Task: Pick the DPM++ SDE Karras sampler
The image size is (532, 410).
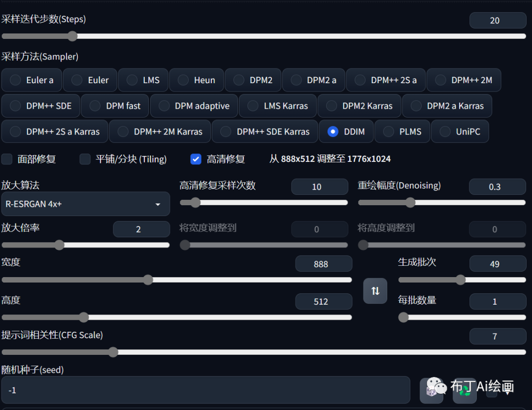Action: coord(227,131)
